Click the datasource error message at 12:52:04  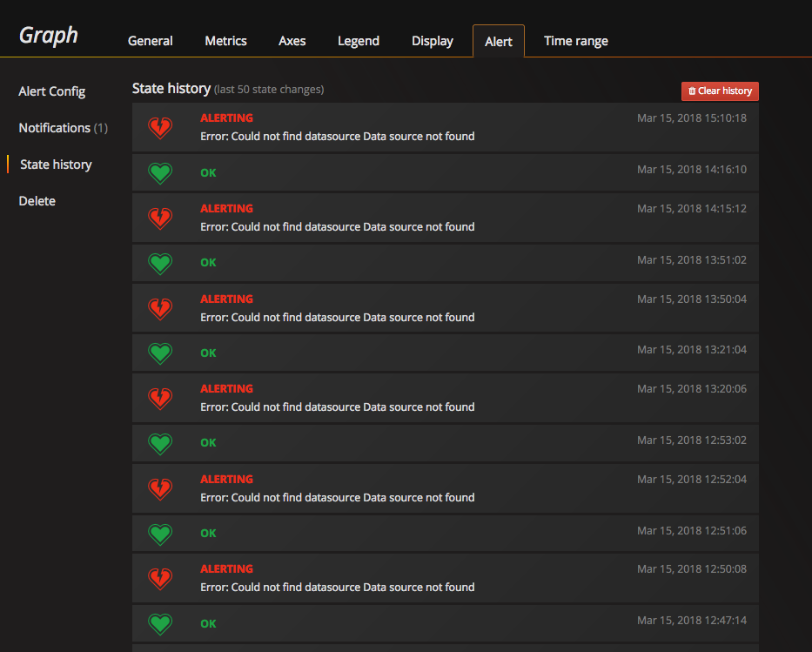(x=337, y=497)
